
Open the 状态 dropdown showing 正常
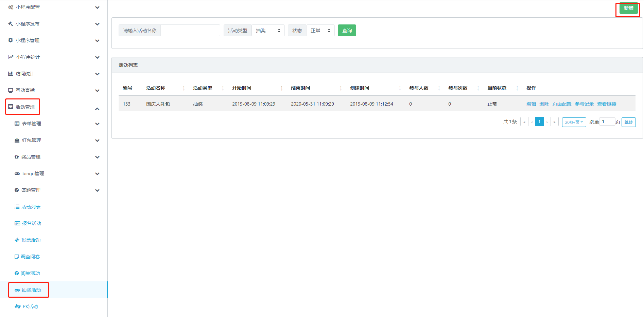tap(320, 31)
